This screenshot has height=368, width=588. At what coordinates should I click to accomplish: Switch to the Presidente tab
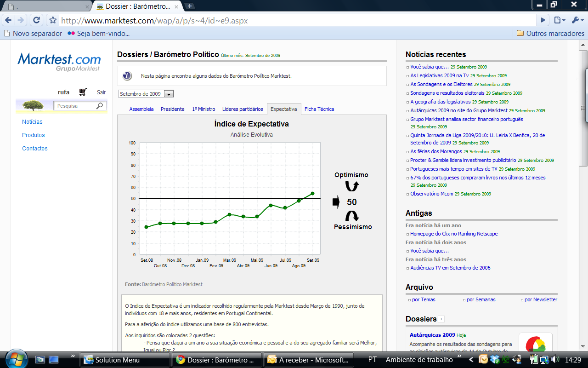tap(172, 109)
